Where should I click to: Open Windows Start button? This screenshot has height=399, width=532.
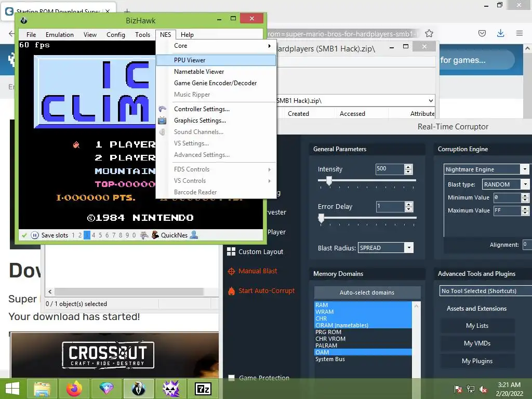(x=12, y=389)
